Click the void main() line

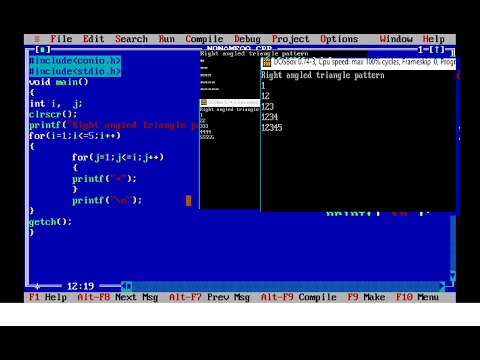[59, 82]
